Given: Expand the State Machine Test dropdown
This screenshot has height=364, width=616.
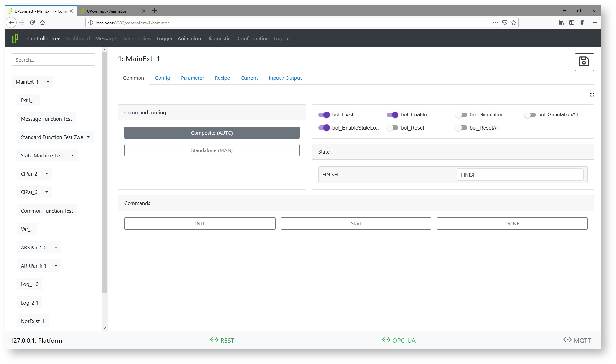Looking at the screenshot, I should coord(73,156).
